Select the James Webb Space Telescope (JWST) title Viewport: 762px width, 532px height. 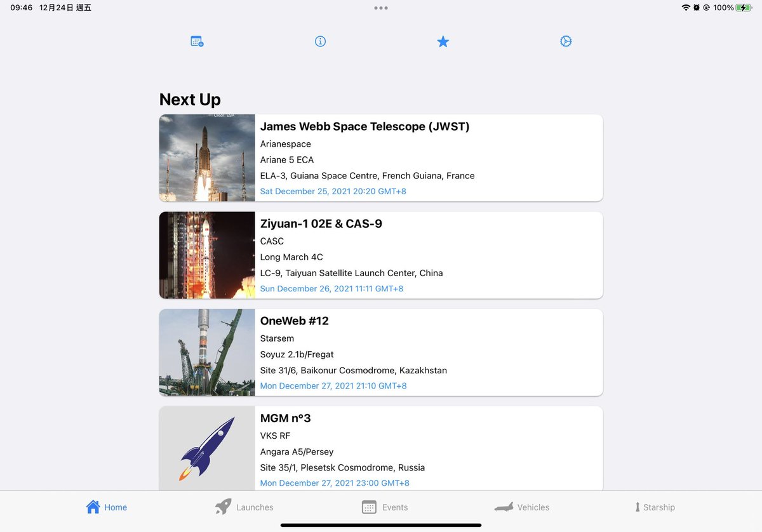tap(365, 126)
